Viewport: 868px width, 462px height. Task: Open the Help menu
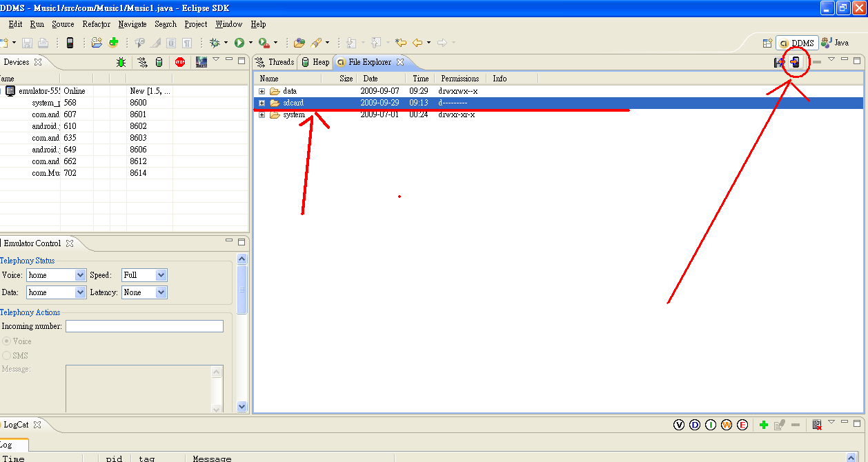[258, 24]
